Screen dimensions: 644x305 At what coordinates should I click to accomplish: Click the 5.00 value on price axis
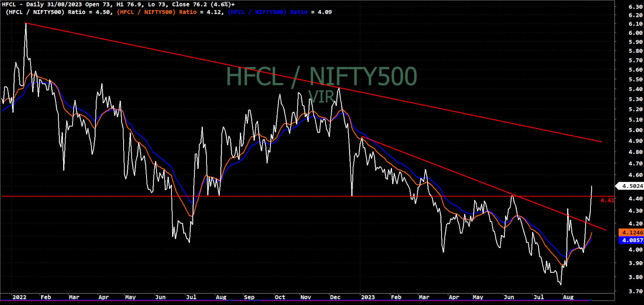(x=636, y=130)
